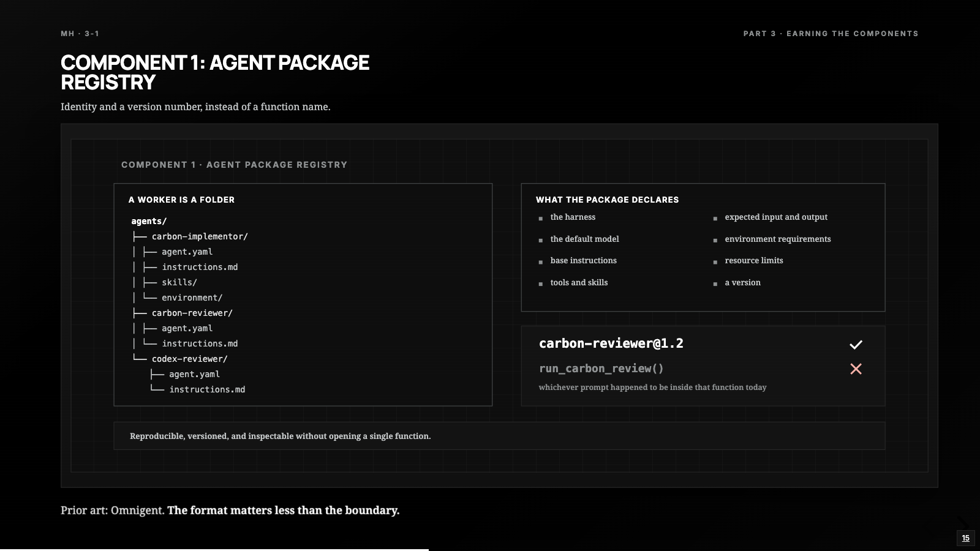Click the red X beside run_carbon_review()

point(856,369)
